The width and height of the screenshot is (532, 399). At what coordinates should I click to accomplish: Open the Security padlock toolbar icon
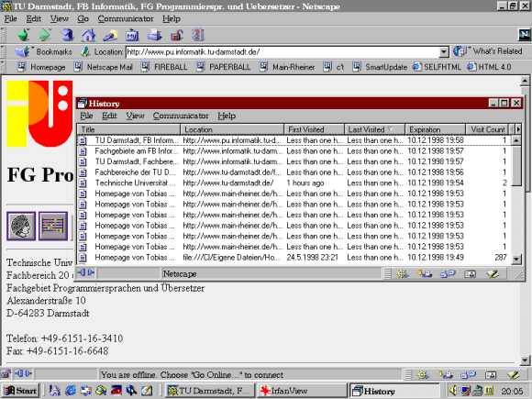(x=176, y=35)
